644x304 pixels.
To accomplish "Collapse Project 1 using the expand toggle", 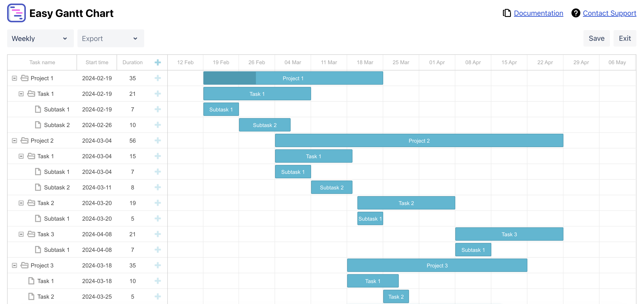I will click(14, 78).
